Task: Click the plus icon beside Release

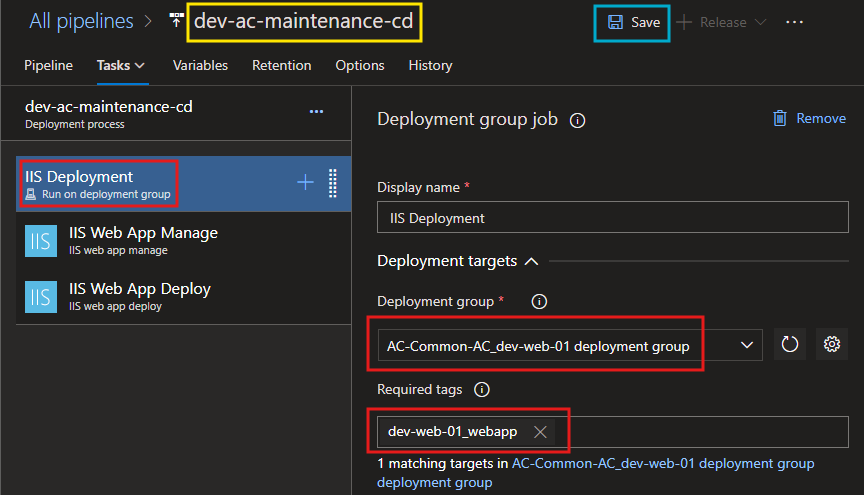Action: (x=683, y=23)
